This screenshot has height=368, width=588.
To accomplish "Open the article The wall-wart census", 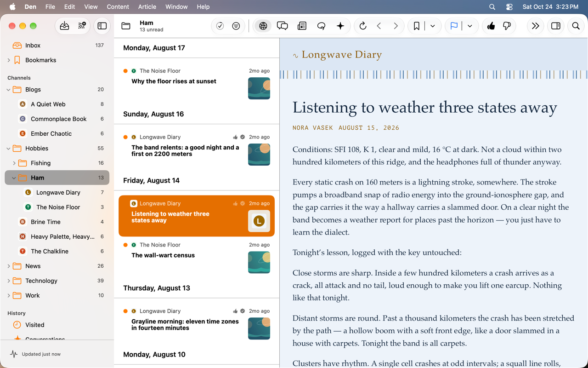I will (197, 258).
